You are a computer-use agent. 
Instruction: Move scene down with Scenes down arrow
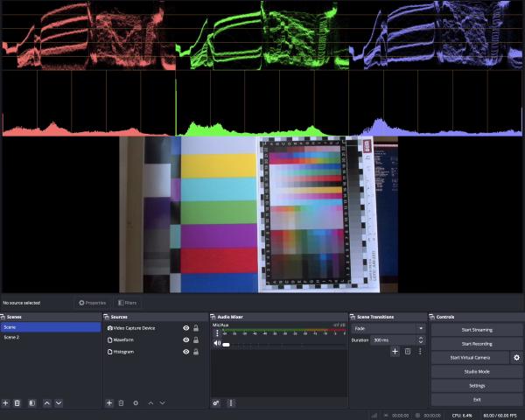[59, 402]
